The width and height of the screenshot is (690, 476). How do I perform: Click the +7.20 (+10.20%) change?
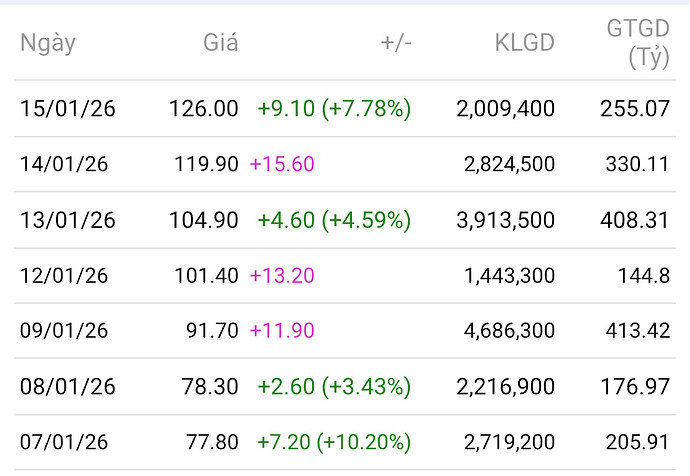point(334,442)
